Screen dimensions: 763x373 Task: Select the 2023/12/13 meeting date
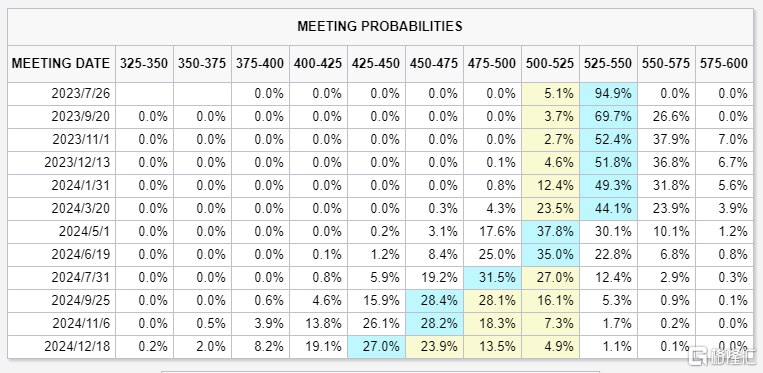click(x=77, y=162)
